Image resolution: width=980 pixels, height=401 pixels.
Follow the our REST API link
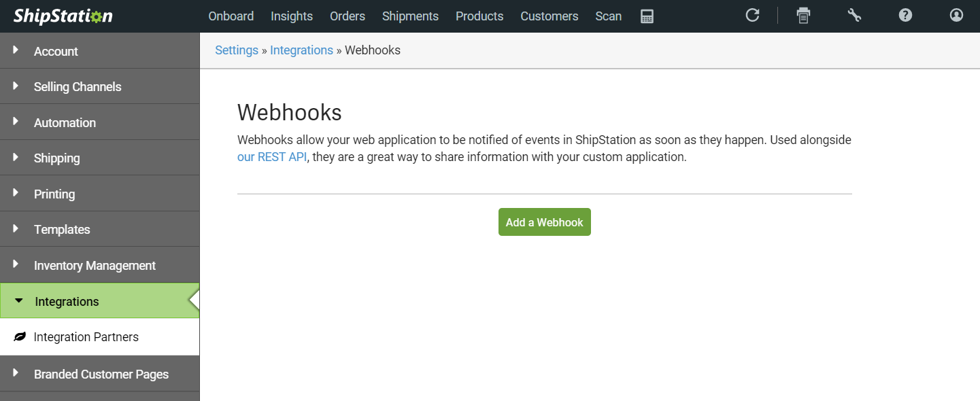point(272,156)
